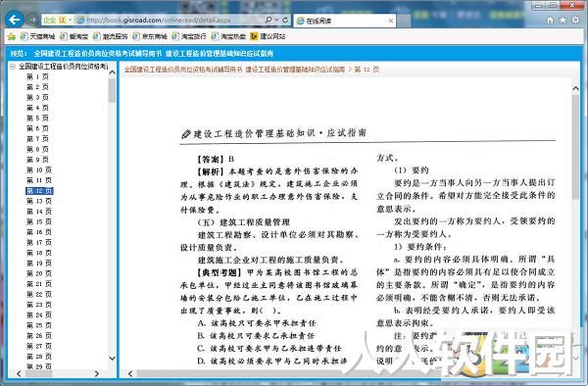Click the browser Forward arrow button
The width and height of the screenshot is (588, 386).
[x=32, y=20]
